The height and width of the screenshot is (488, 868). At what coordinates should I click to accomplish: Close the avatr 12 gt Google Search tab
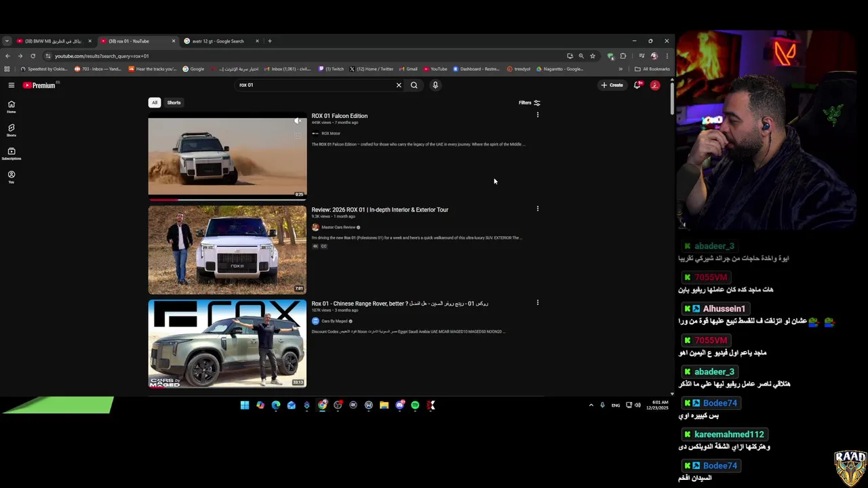point(257,41)
